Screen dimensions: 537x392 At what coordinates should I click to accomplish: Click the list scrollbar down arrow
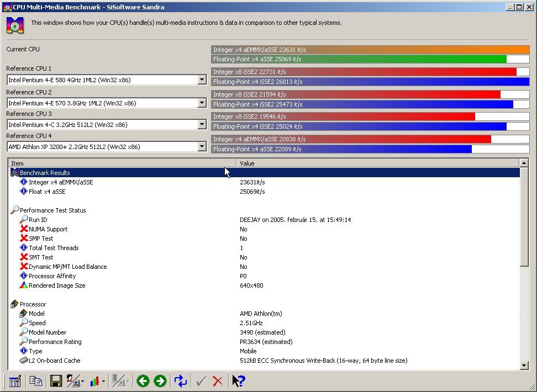click(x=524, y=365)
